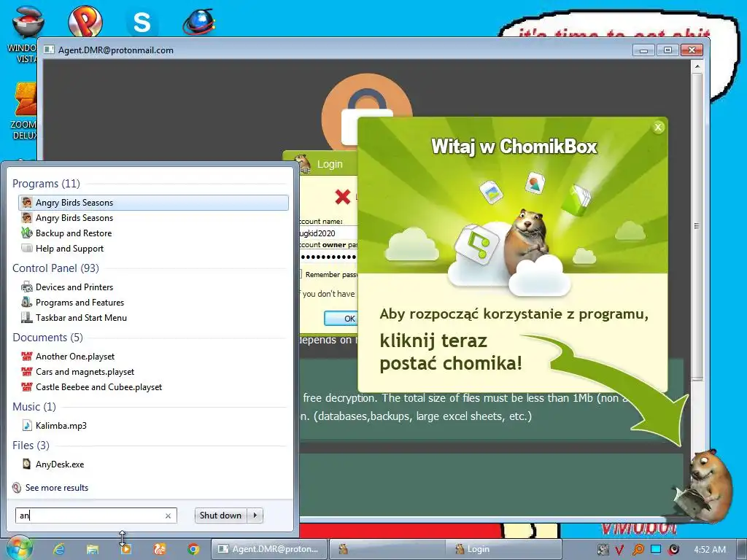747x560 pixels.
Task: Expand the Programs (11) results group
Action: tap(46, 183)
